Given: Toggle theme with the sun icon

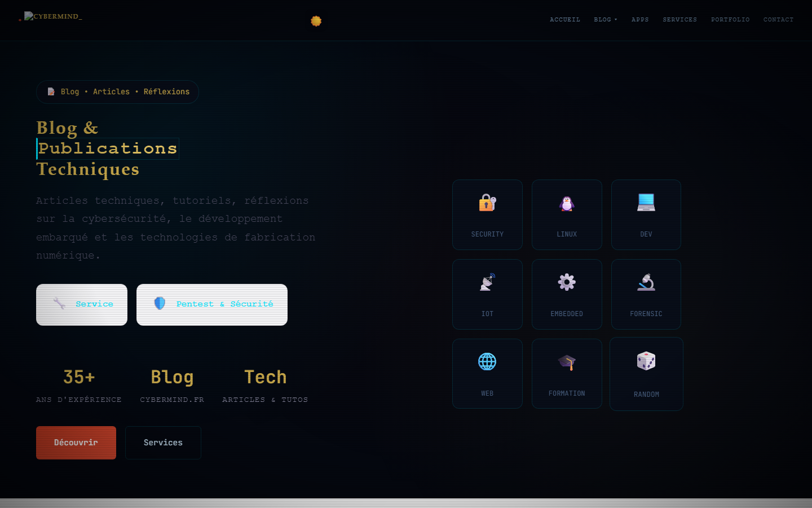Looking at the screenshot, I should (316, 21).
